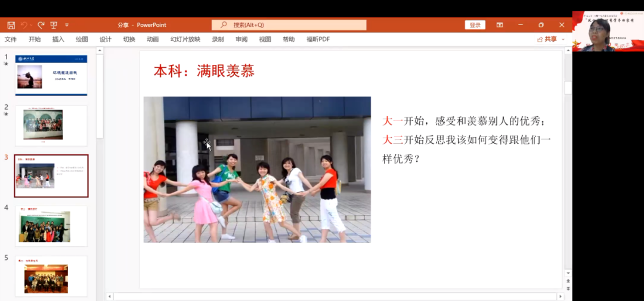Open the 设计 ribbon tab
This screenshot has width=644, height=301.
[106, 39]
